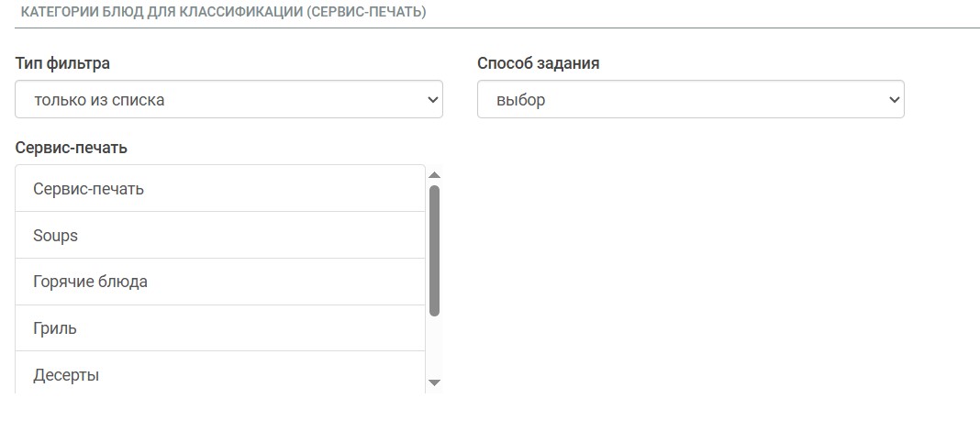Select the "Soups" category
This screenshot has width=980, height=432.
[x=55, y=236]
